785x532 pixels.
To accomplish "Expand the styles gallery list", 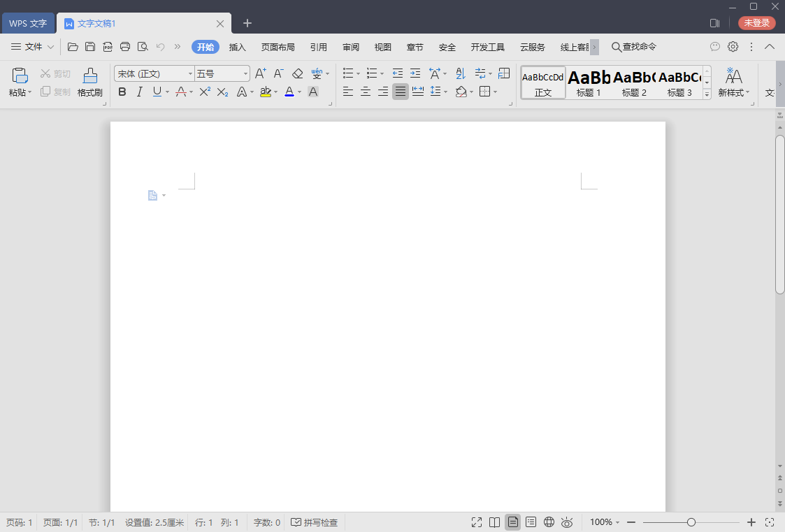I will point(707,94).
